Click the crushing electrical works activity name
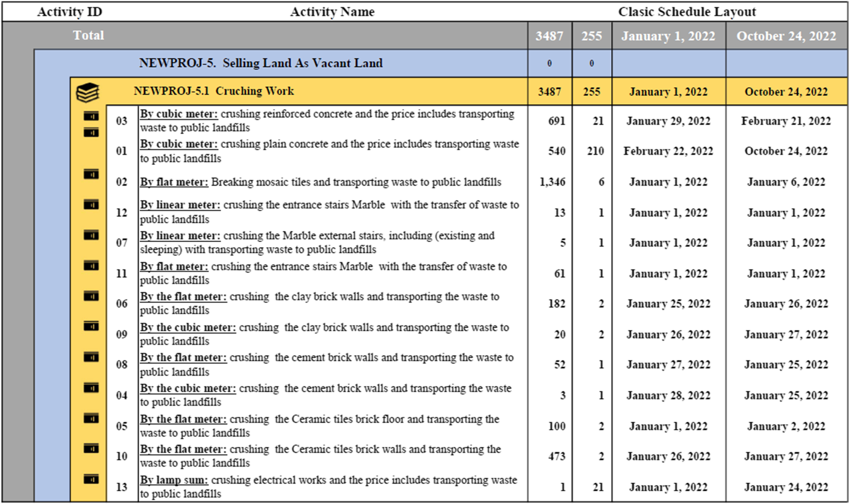Screen dimensions: 849x504 tap(328, 487)
